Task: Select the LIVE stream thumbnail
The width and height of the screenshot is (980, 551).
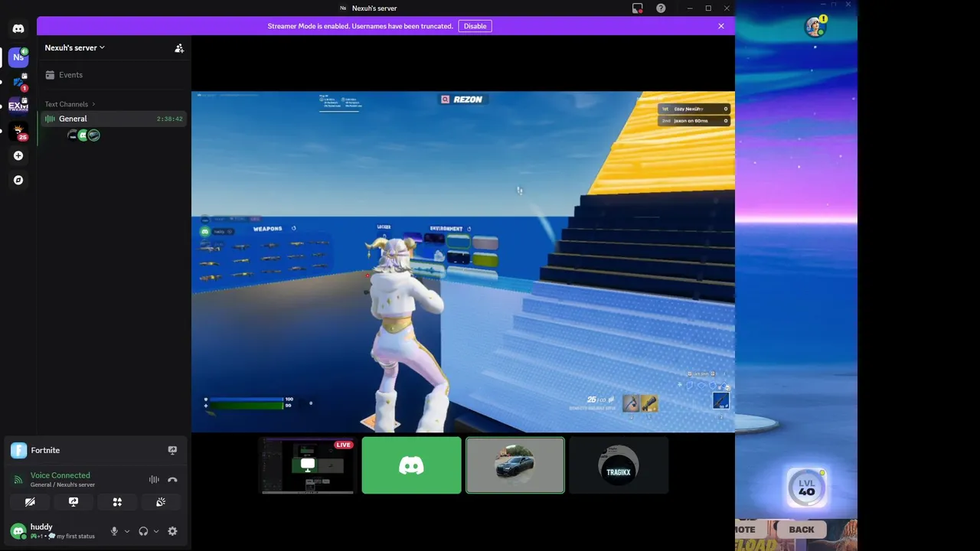Action: tap(308, 465)
